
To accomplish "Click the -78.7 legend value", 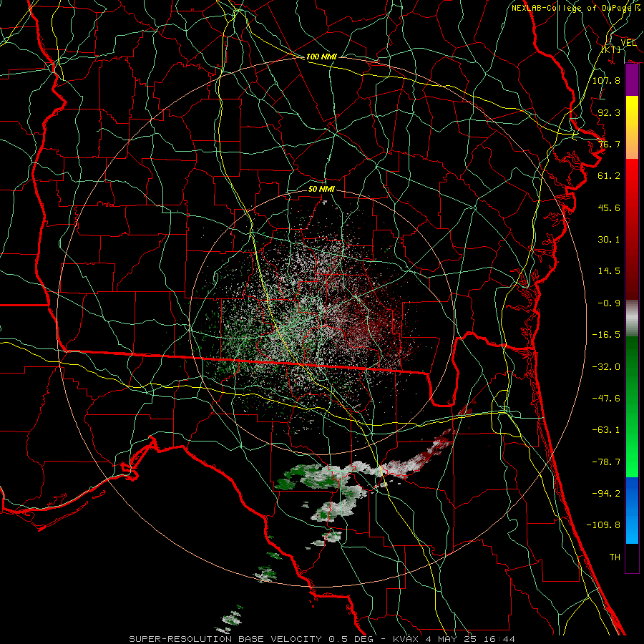I will tap(606, 462).
